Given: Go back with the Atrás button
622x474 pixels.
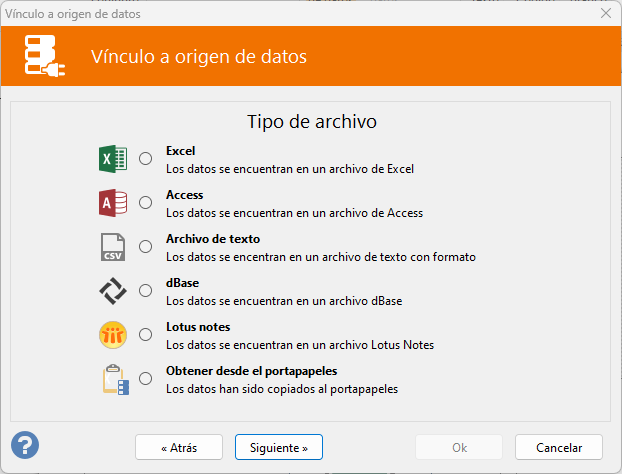Looking at the screenshot, I should 178,446.
